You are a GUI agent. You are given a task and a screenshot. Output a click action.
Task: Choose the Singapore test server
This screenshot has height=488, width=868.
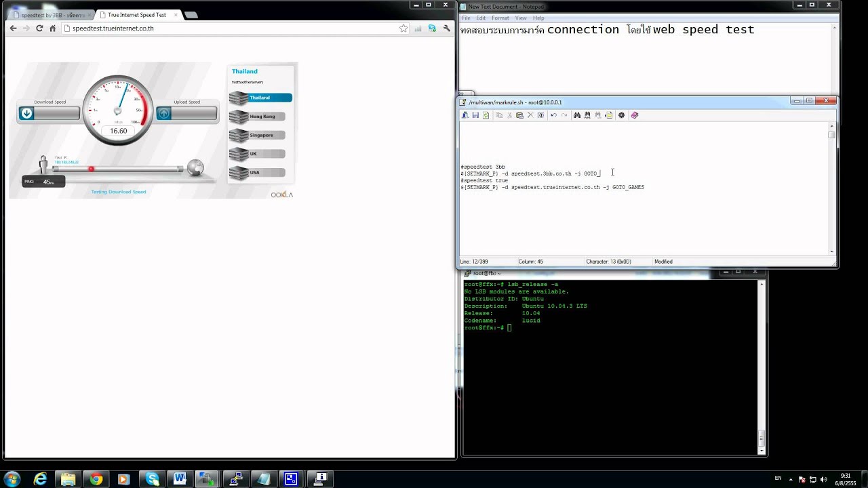258,135
